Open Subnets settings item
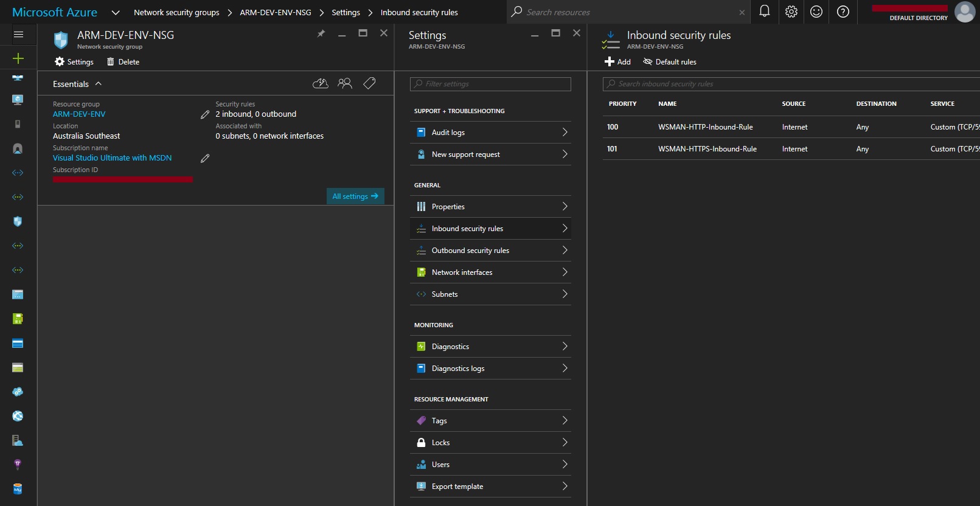Viewport: 980px width, 506px height. (490, 294)
